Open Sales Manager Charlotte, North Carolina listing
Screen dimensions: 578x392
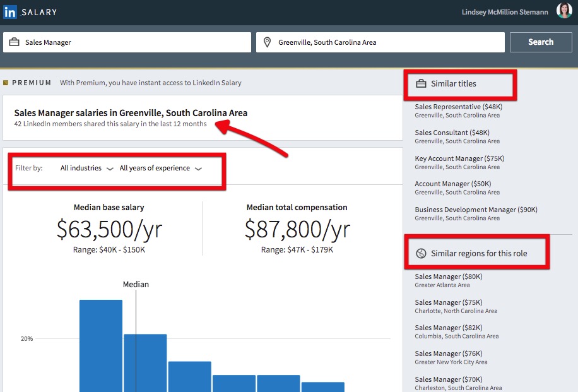tap(448, 302)
